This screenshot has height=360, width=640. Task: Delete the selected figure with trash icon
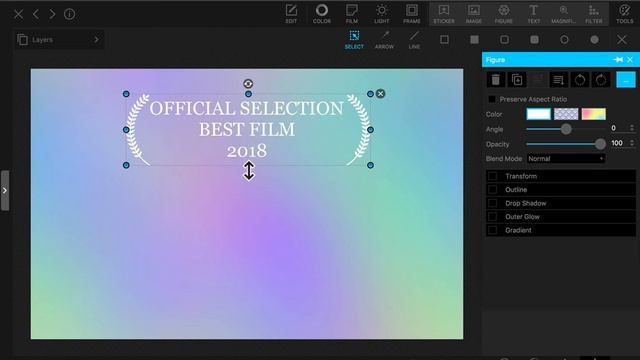pos(496,80)
